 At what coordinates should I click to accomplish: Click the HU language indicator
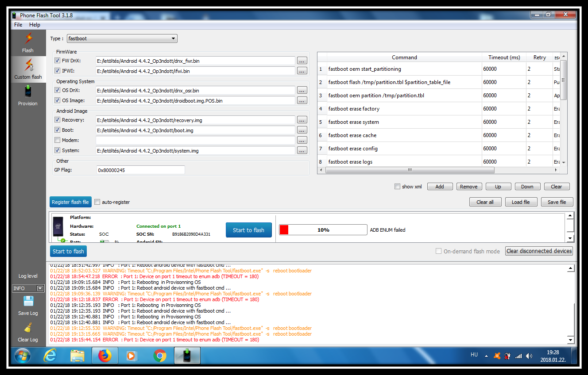pos(474,355)
